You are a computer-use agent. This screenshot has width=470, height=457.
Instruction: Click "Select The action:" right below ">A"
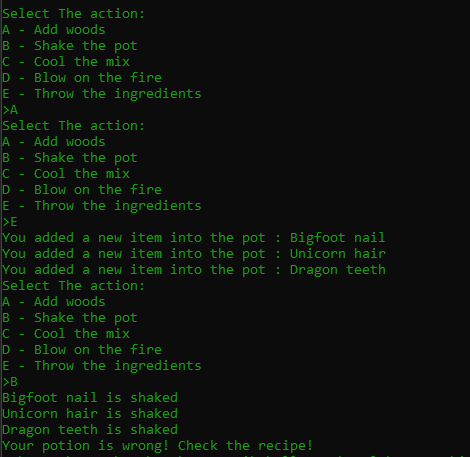pyautogui.click(x=74, y=126)
